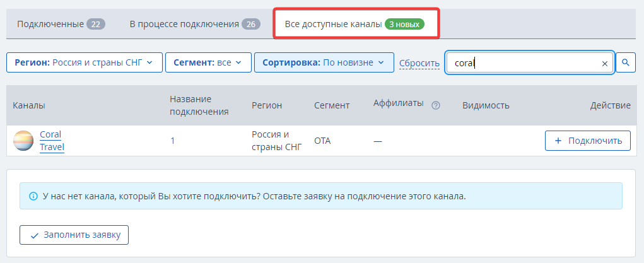Click the Coral Travel channel logo
The height and width of the screenshot is (263, 644).
pos(23,141)
